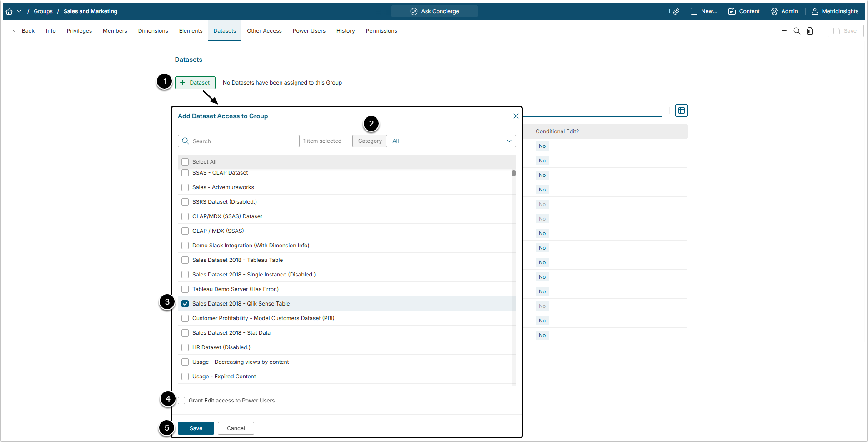Image resolution: width=868 pixels, height=442 pixels.
Task: Switch to the Members tab
Action: pos(115,31)
